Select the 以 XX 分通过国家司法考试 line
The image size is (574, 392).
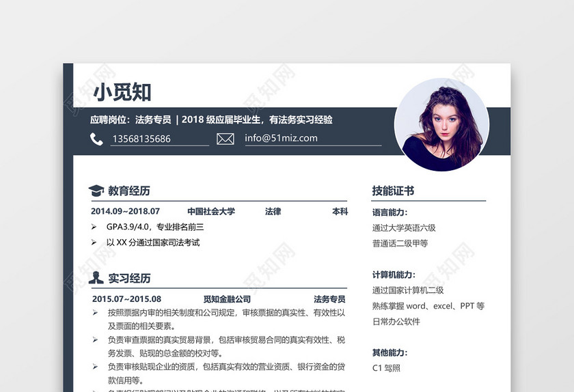click(153, 242)
